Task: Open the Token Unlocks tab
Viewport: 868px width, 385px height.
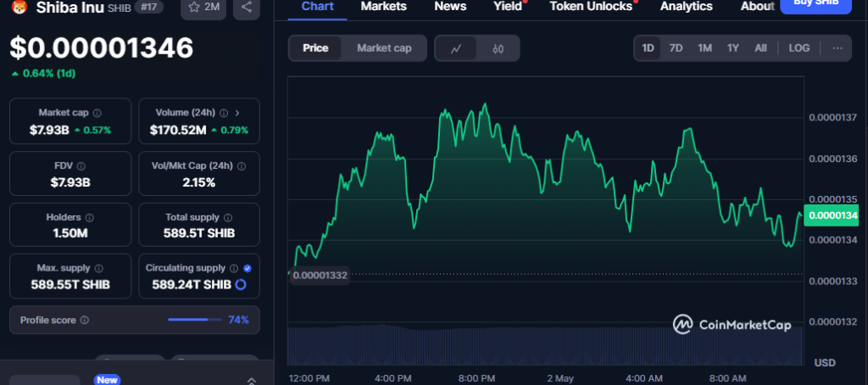Action: click(x=591, y=7)
